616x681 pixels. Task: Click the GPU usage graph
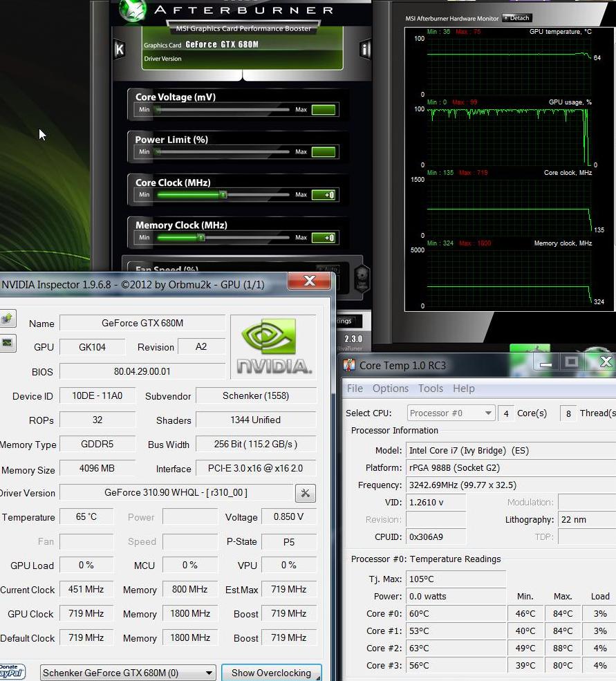tap(509, 138)
